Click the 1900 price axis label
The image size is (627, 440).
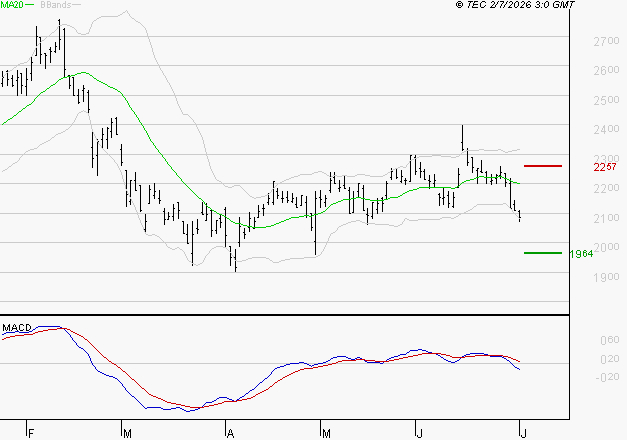[606, 277]
